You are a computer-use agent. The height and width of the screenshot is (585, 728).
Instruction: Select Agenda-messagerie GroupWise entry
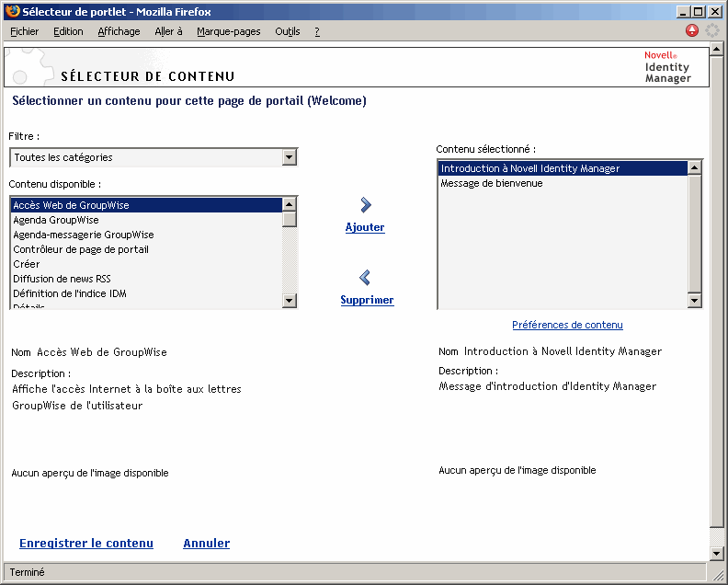pos(146,235)
